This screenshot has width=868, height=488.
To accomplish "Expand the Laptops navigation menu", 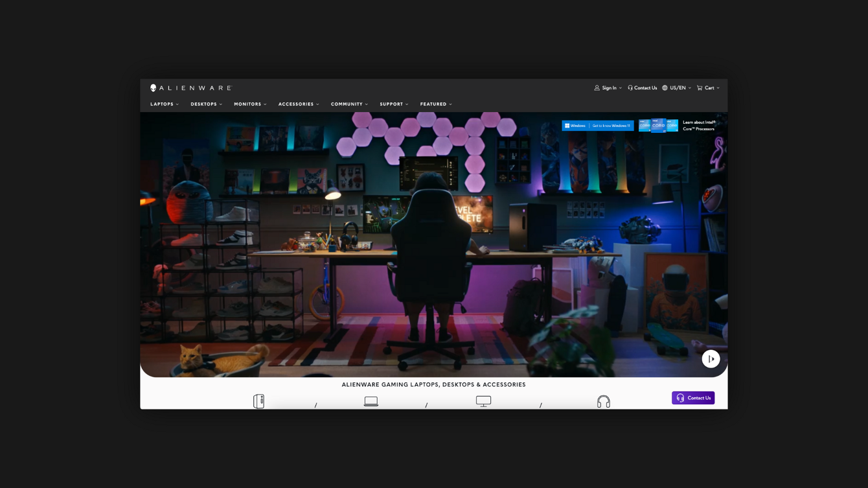I will 165,104.
